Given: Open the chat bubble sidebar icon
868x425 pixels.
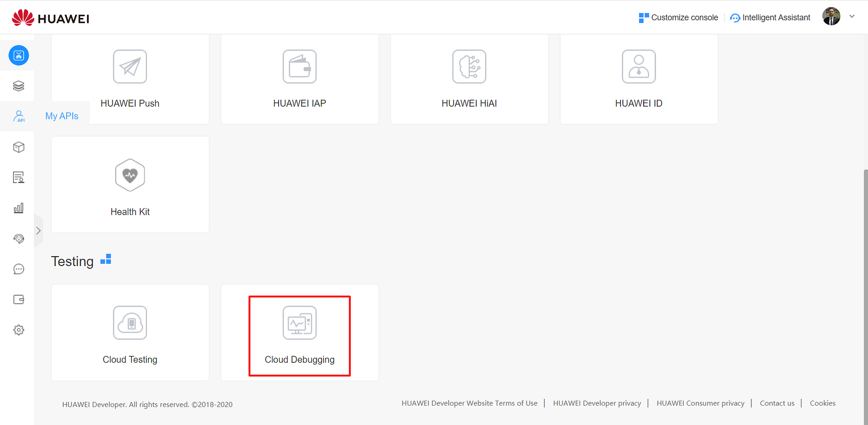Looking at the screenshot, I should click(x=18, y=269).
